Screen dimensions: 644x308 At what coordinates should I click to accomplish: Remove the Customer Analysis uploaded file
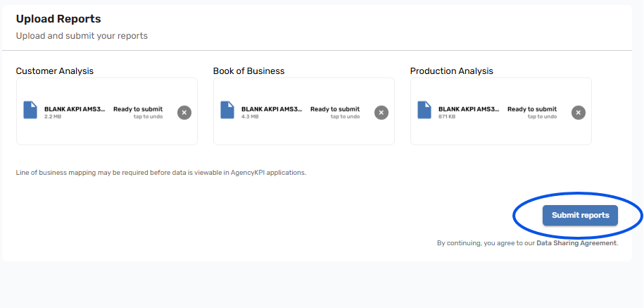184,112
